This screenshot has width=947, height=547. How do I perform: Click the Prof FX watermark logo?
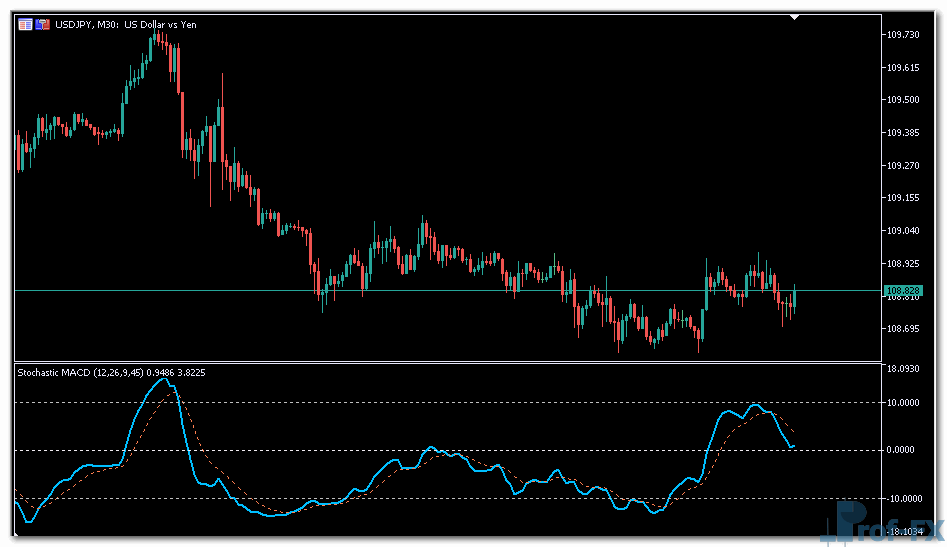(882, 524)
